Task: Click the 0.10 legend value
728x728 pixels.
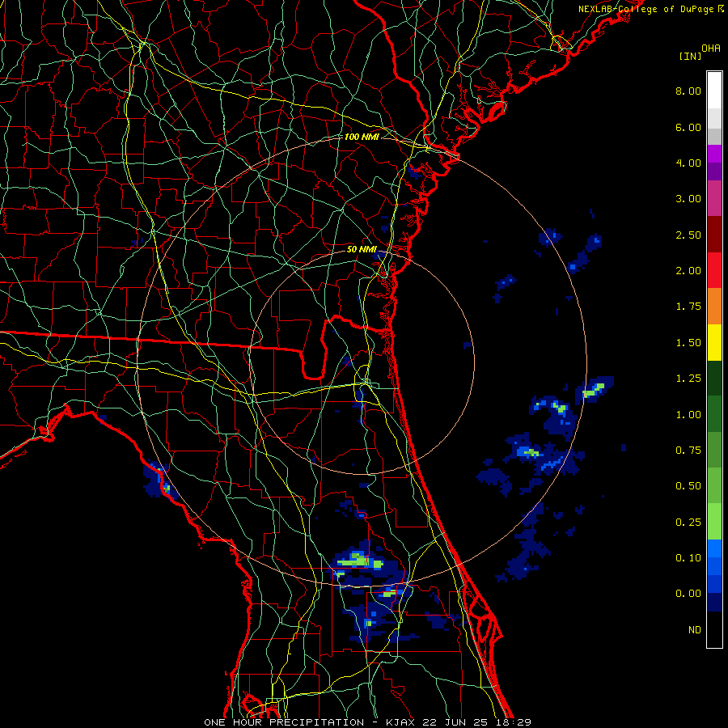Action: tap(688, 558)
